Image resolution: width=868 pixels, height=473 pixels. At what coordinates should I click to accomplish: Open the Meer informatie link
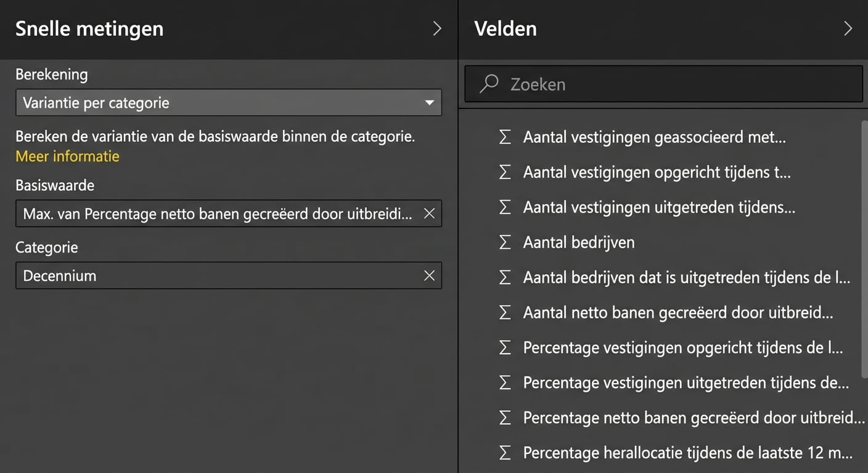[67, 156]
